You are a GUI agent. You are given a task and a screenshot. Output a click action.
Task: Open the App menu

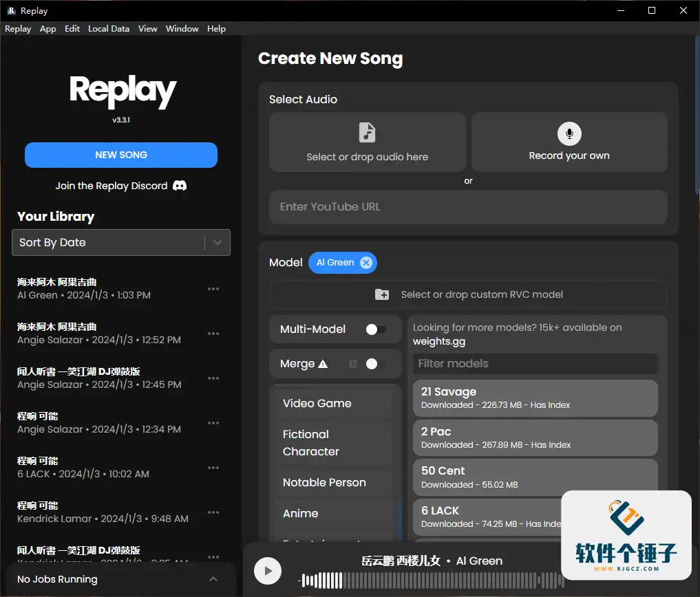click(x=47, y=29)
